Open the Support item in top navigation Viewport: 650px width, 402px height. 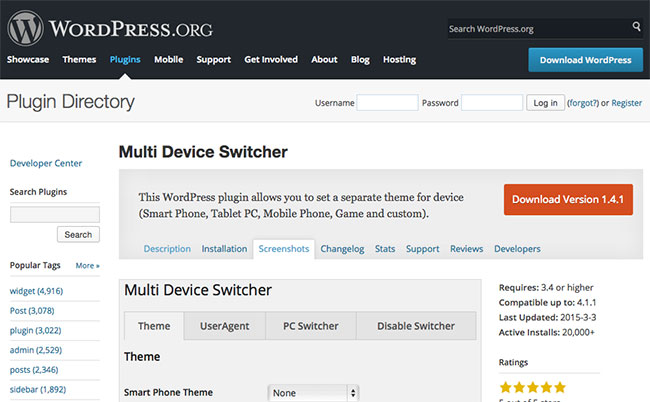[213, 60]
